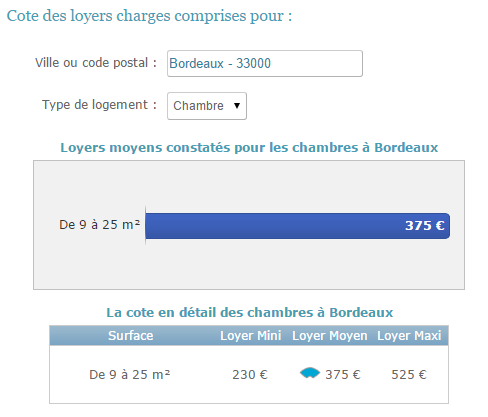Open the Type de logement dropdown
488x417 pixels.
click(207, 106)
